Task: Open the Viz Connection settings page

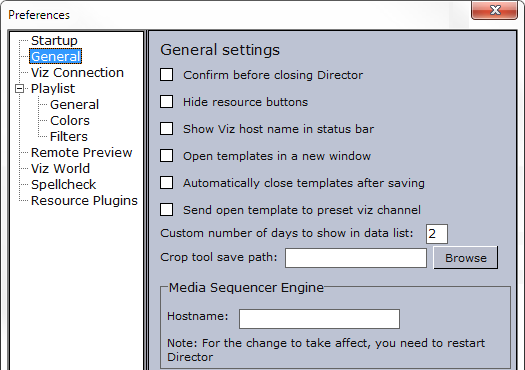Action: [77, 73]
